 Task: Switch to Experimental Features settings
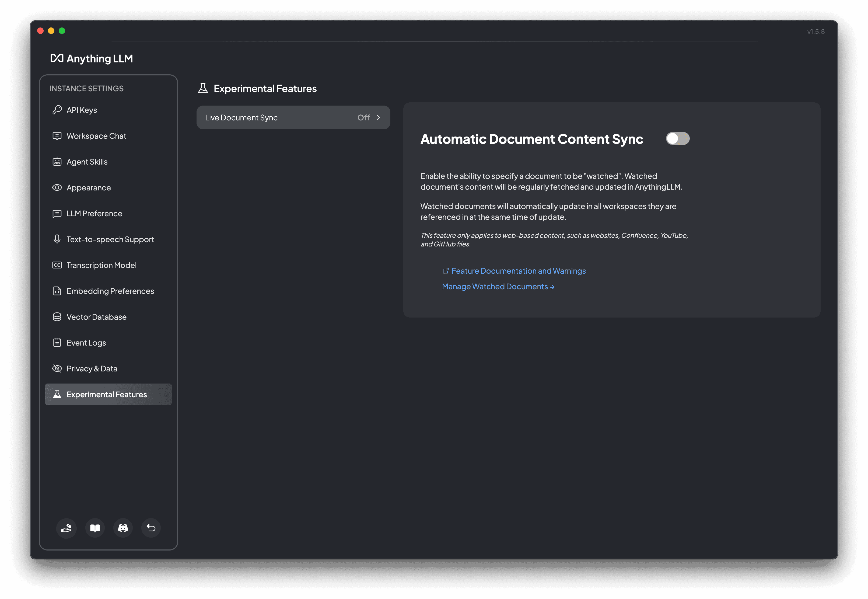(107, 395)
